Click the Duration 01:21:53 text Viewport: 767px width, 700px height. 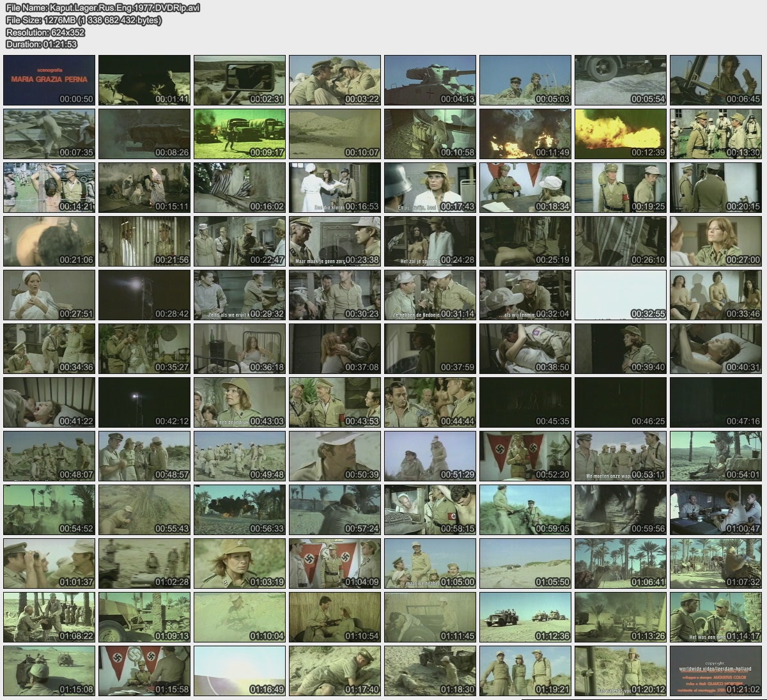coord(42,44)
